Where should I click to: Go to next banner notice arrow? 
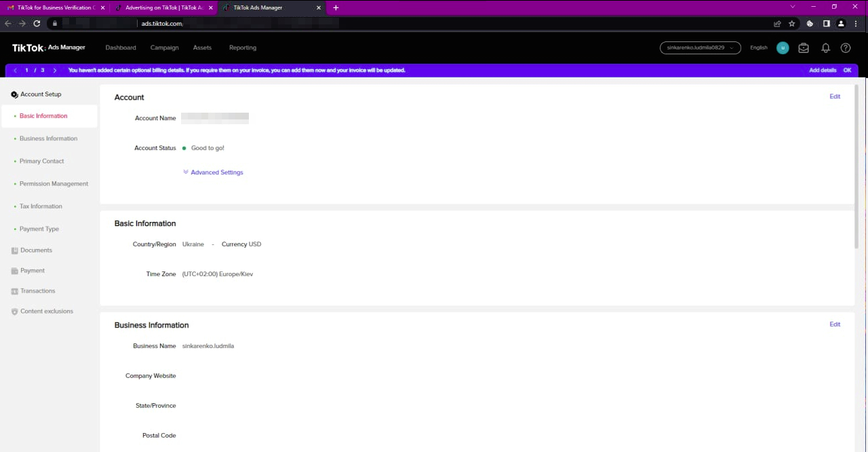click(x=54, y=71)
